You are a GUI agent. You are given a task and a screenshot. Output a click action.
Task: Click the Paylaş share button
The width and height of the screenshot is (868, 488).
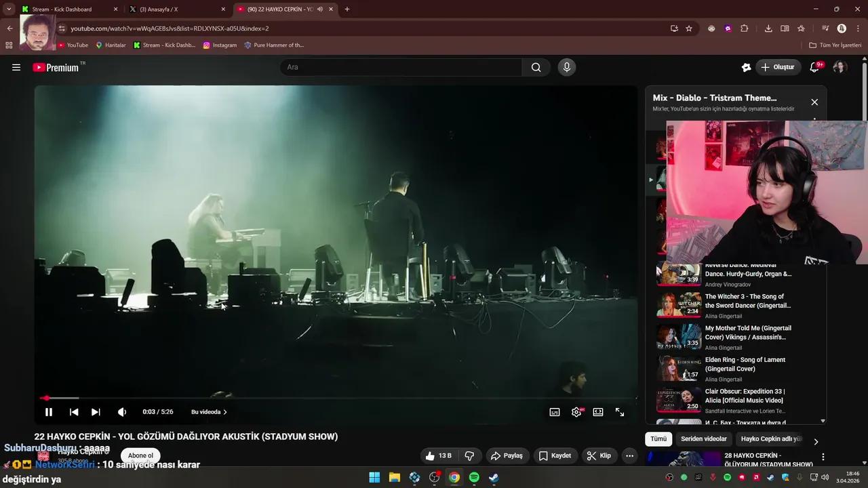[507, 455]
